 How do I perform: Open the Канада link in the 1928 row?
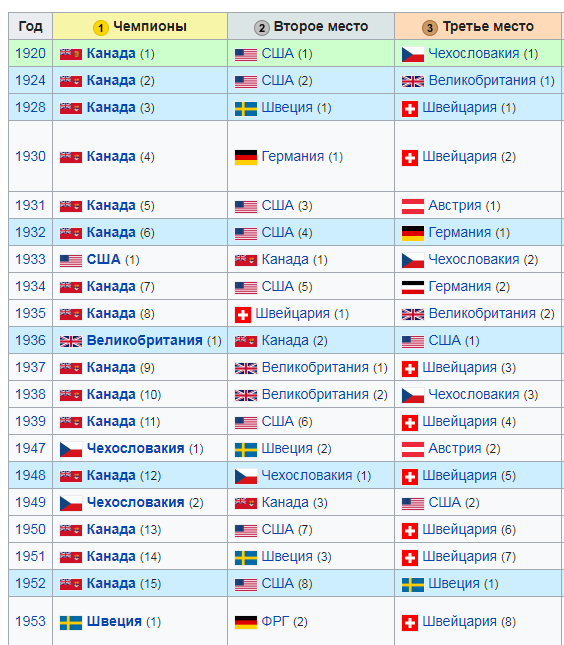coord(111,107)
